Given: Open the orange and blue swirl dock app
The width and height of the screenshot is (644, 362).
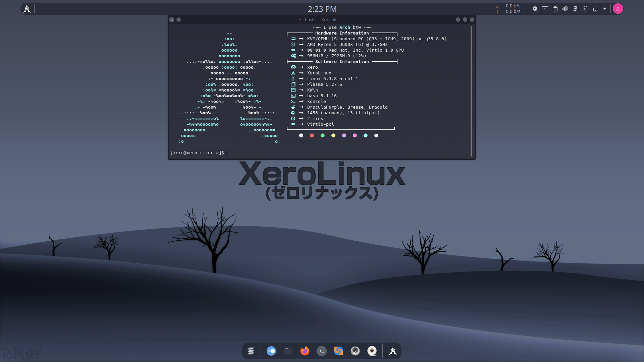Looking at the screenshot, I should pos(338,351).
